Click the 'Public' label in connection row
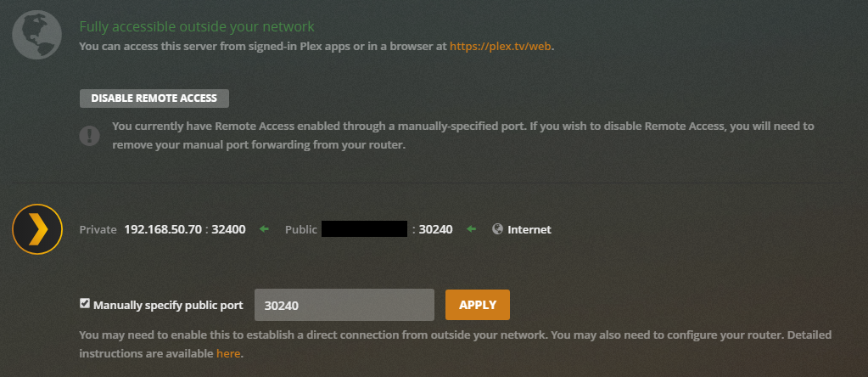This screenshot has height=377, width=868. pyautogui.click(x=301, y=229)
